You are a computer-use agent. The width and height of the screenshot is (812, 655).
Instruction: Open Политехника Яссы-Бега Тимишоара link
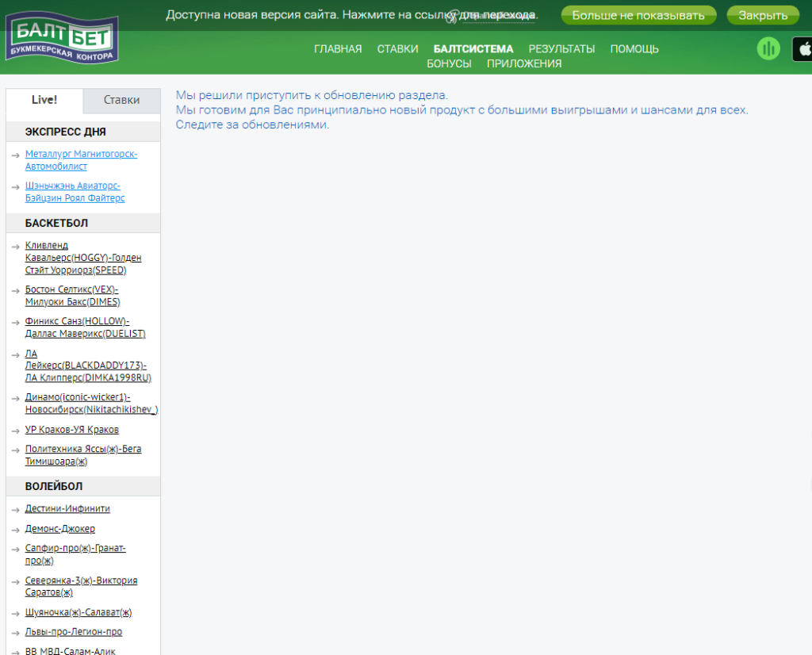[x=83, y=455]
